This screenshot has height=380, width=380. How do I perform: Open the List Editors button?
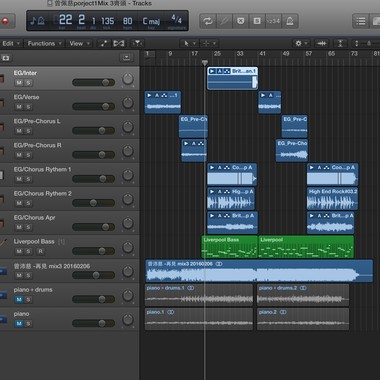[361, 21]
